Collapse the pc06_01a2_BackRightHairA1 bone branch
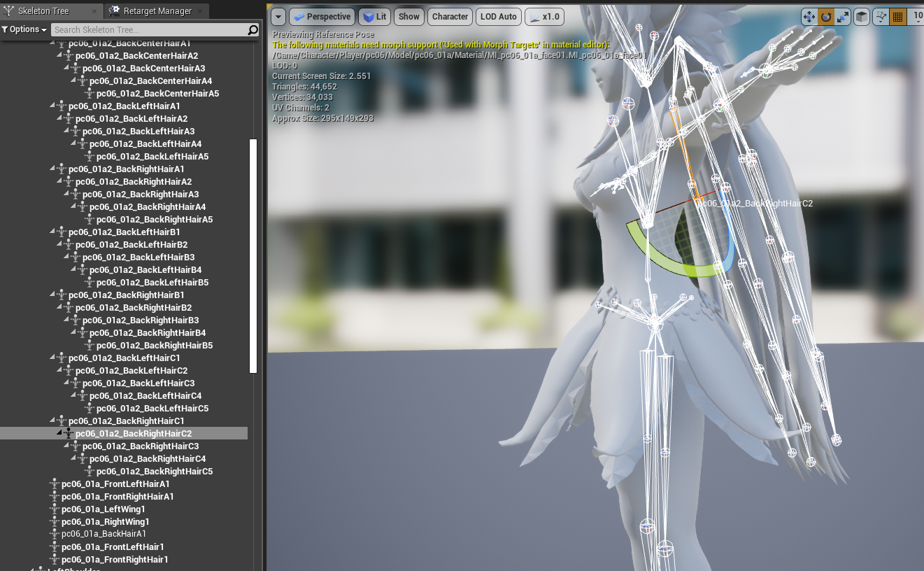The width and height of the screenshot is (924, 571). pos(52,169)
